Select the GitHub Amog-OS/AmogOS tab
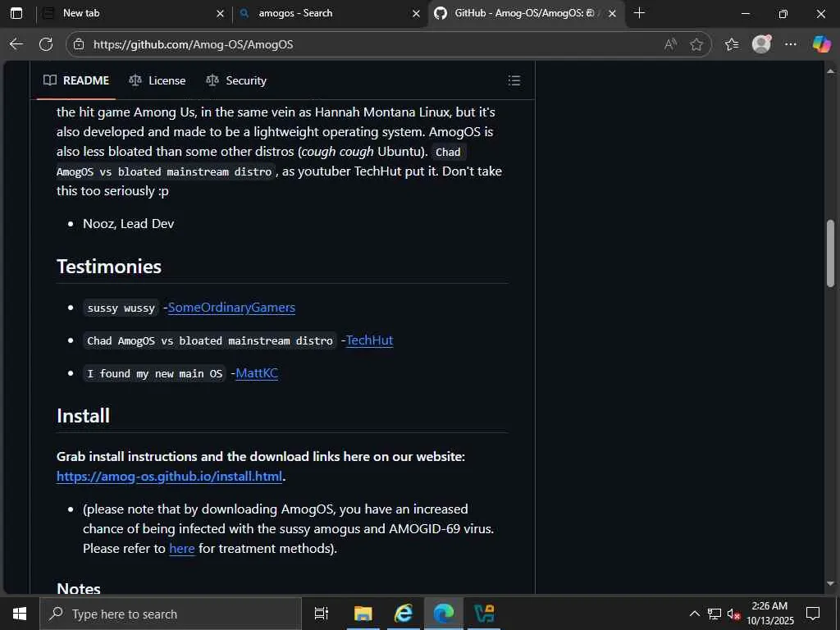This screenshot has height=630, width=840. pos(526,13)
